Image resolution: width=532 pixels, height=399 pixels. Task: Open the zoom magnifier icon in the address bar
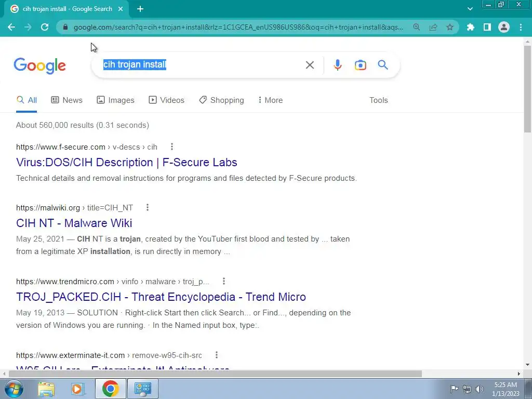click(x=416, y=27)
